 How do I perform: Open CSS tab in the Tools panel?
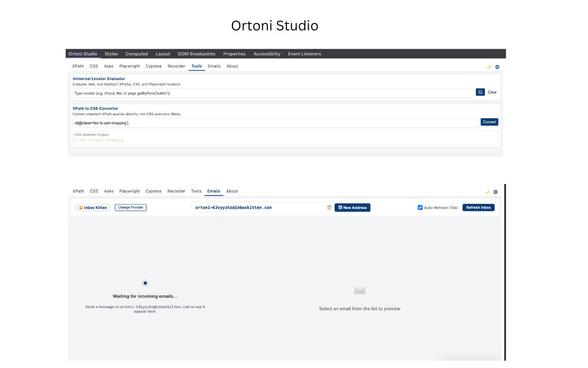click(x=94, y=66)
